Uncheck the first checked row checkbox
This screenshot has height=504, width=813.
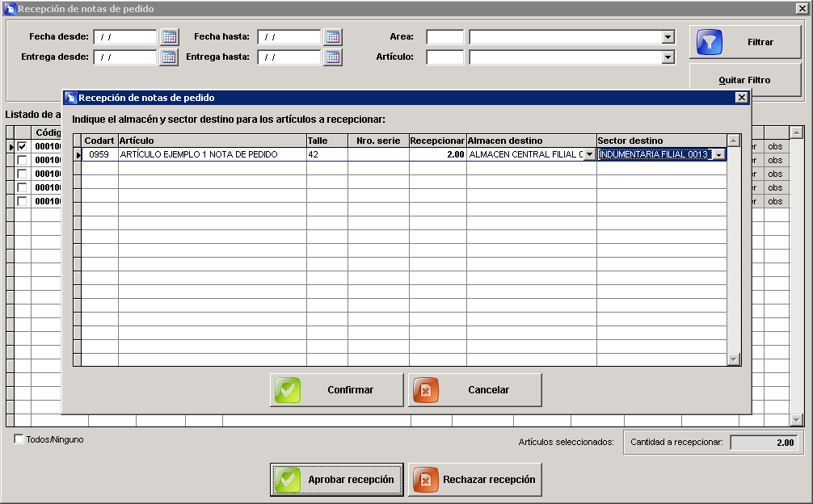(x=22, y=146)
